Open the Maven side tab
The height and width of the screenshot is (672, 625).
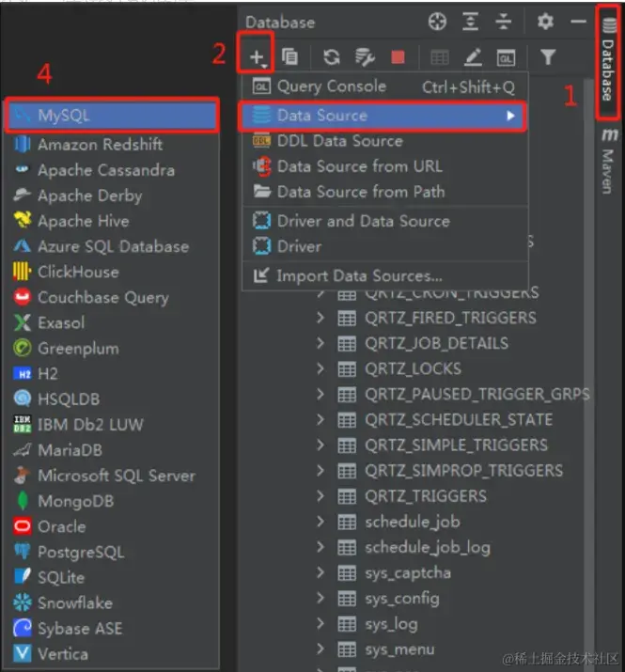[609, 162]
